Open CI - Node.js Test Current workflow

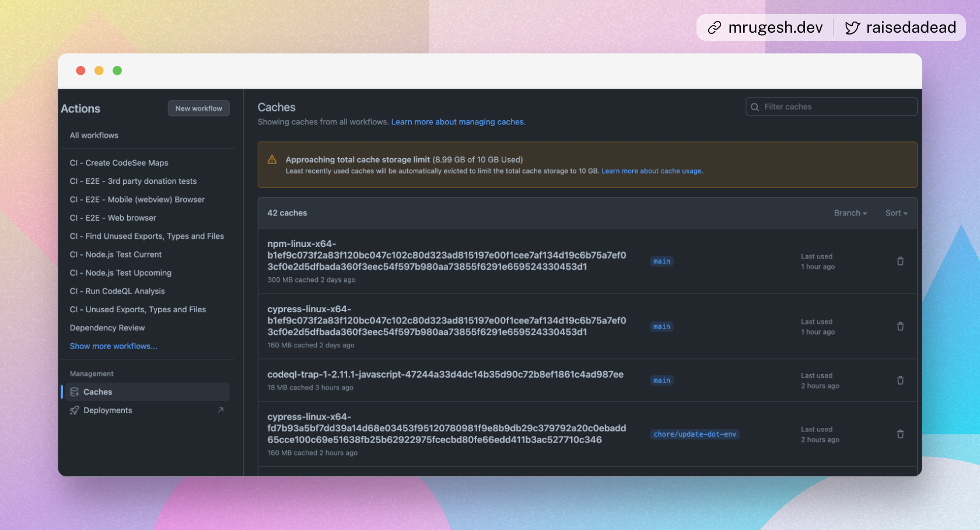(x=116, y=254)
